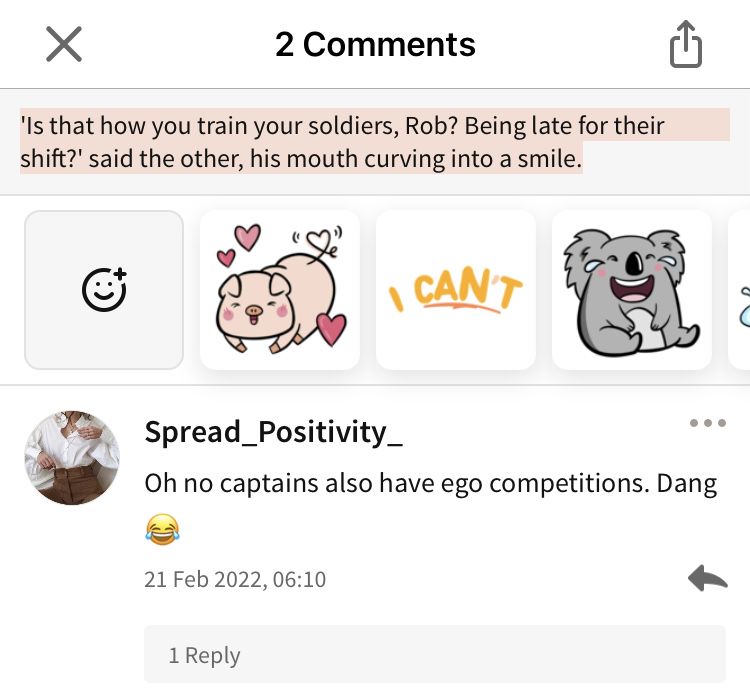The image size is (750, 699).
Task: Click the "2 Comments" header title
Action: pos(375,44)
